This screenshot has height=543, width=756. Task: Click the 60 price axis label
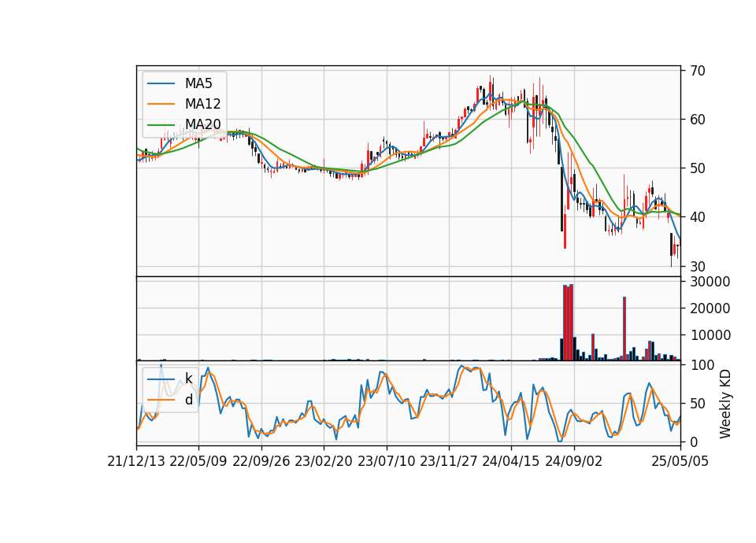[x=698, y=120]
